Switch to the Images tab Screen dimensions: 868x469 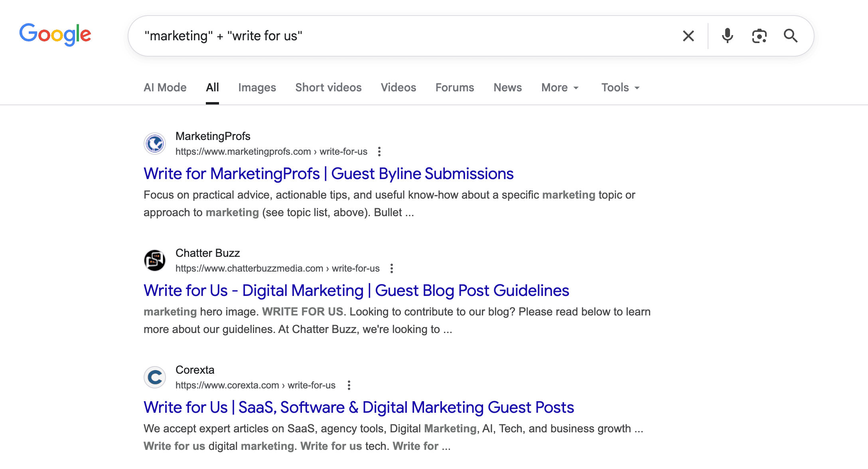pos(257,87)
